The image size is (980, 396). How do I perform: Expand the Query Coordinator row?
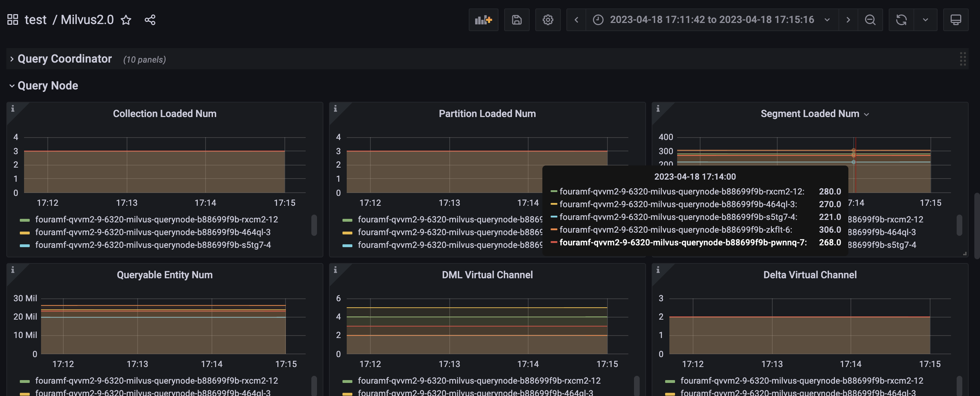coord(65,59)
